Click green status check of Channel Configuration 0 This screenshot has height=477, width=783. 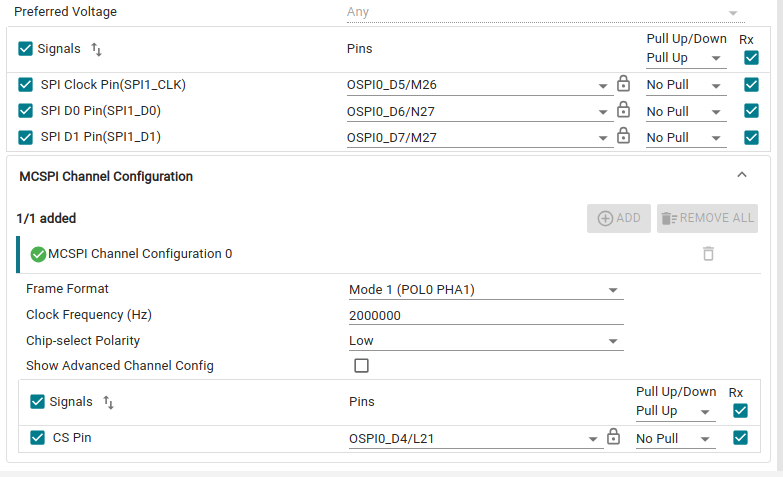click(38, 254)
